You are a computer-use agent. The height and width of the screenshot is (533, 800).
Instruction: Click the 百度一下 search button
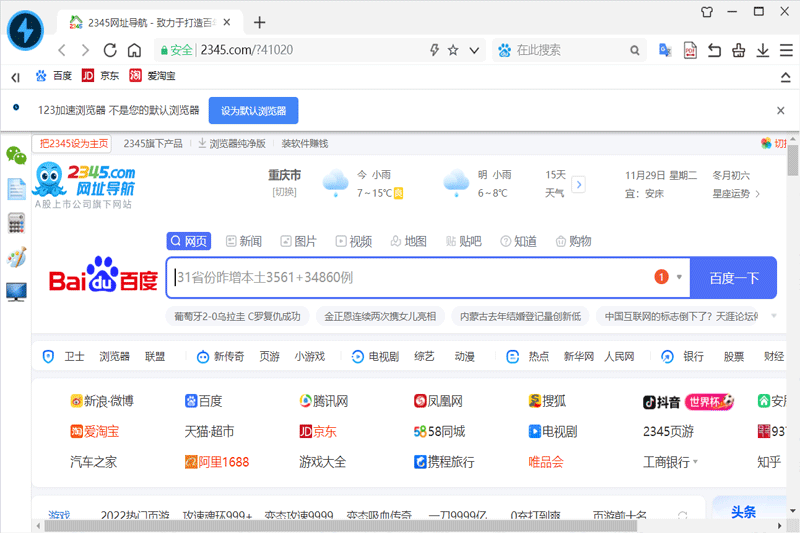click(733, 278)
